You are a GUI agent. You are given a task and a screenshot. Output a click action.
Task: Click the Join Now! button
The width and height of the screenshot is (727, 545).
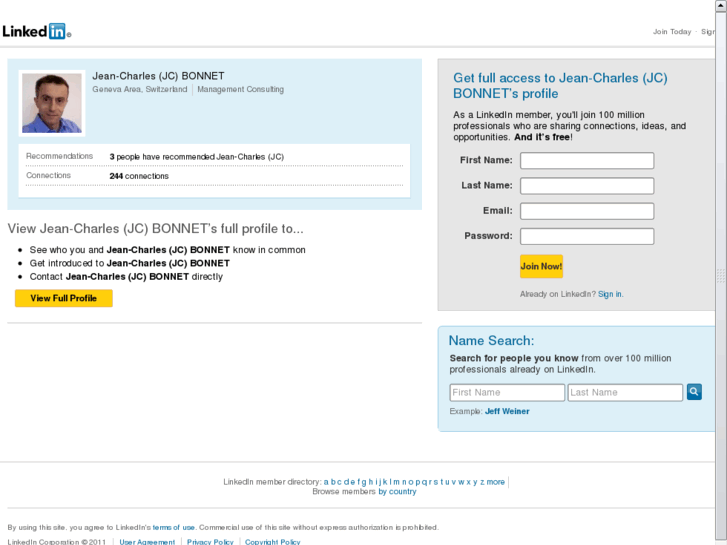click(x=541, y=266)
